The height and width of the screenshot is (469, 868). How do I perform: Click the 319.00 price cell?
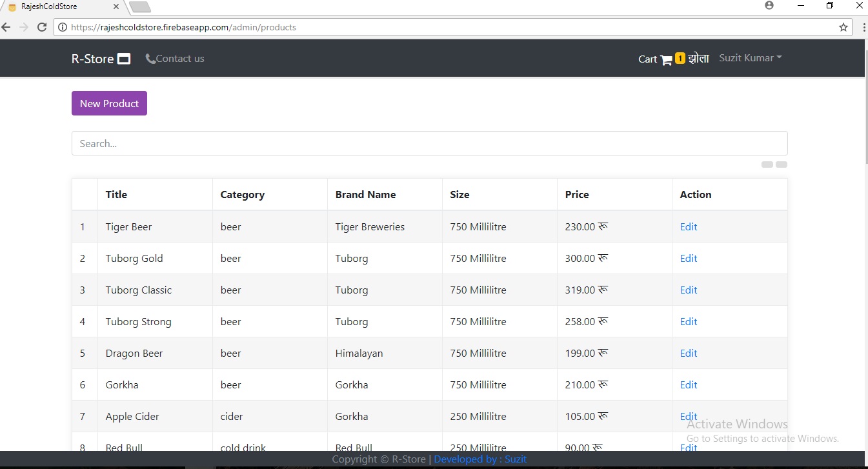pyautogui.click(x=614, y=290)
